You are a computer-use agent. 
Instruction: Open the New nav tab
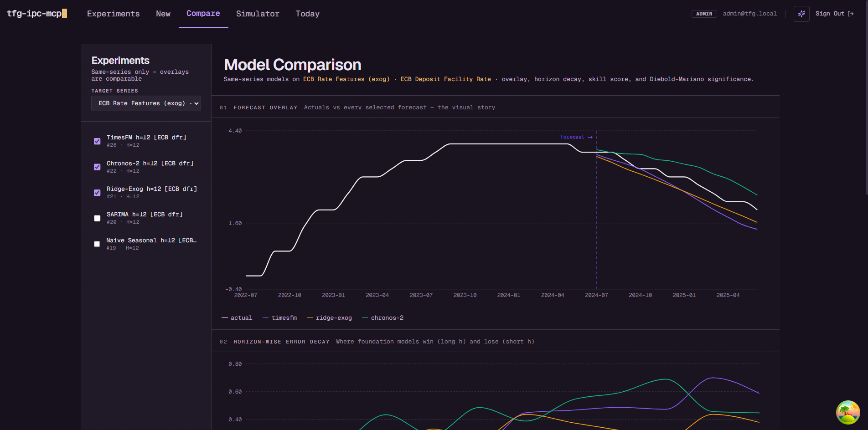pos(163,14)
